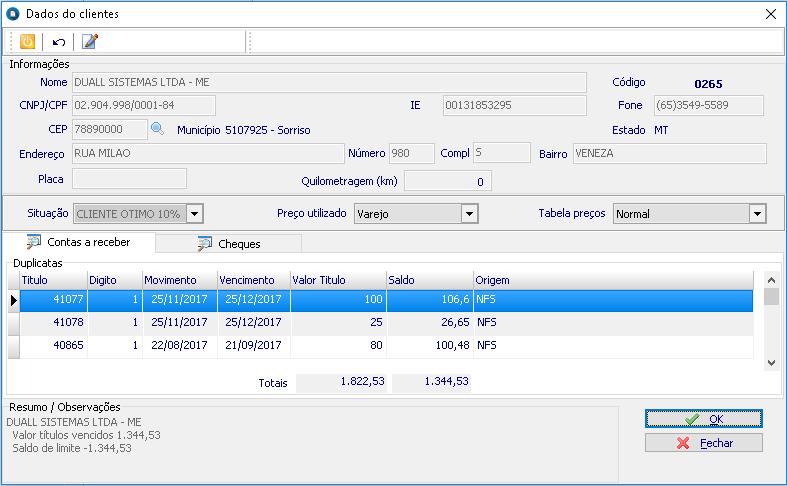Click the edit pencil toolbar icon
The width and height of the screenshot is (787, 486).
click(90, 42)
